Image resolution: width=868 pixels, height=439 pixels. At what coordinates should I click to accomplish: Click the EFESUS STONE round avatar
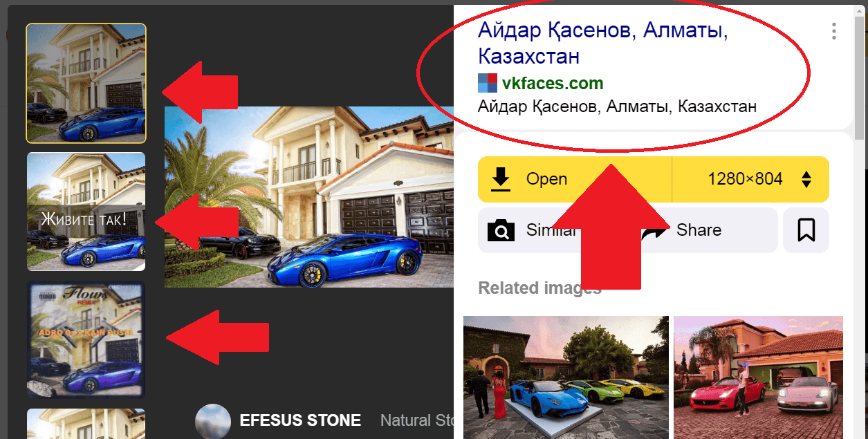coord(212,420)
